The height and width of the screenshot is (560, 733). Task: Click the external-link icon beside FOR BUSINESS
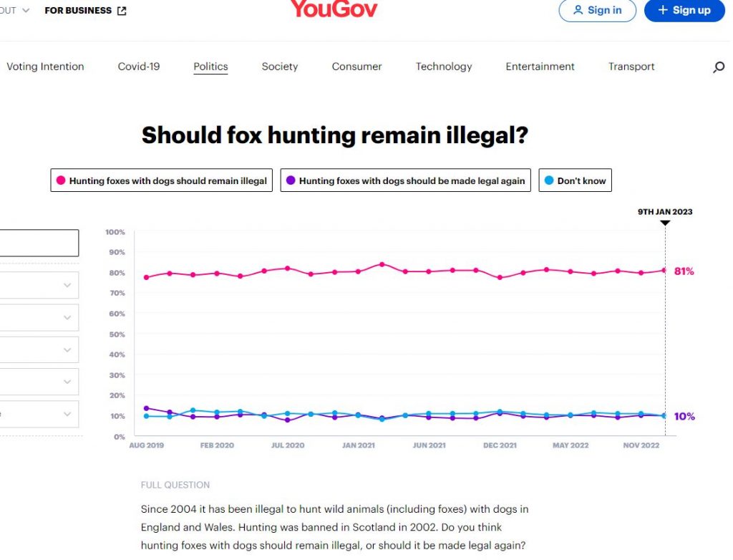[122, 9]
